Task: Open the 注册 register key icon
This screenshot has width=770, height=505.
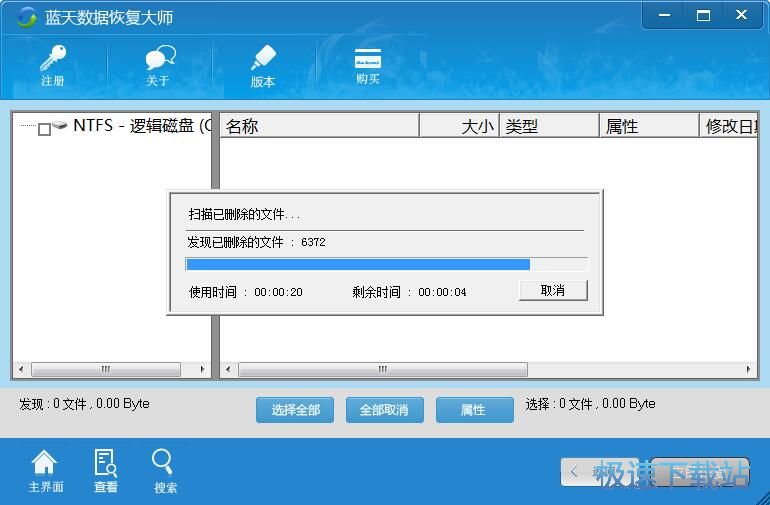Action: [53, 65]
